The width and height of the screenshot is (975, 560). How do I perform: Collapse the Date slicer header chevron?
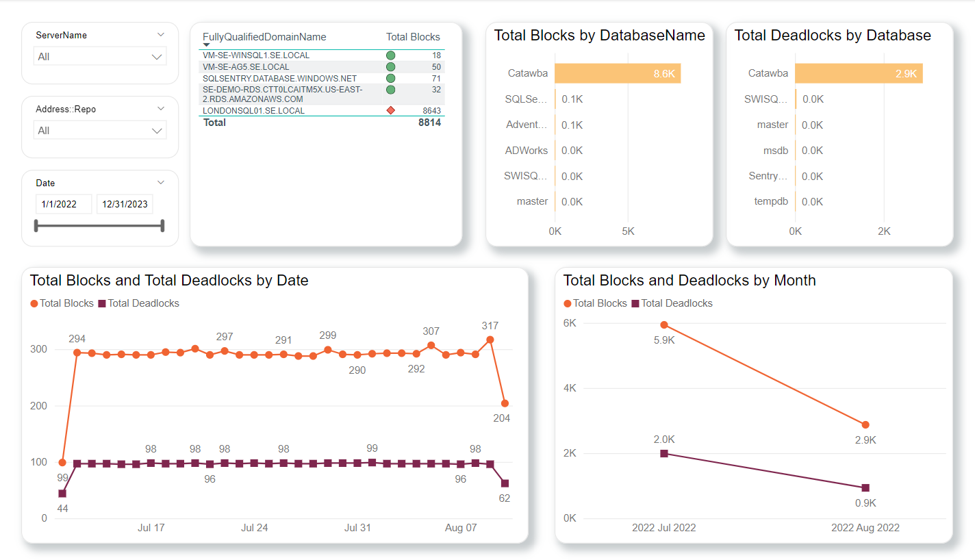pyautogui.click(x=161, y=183)
